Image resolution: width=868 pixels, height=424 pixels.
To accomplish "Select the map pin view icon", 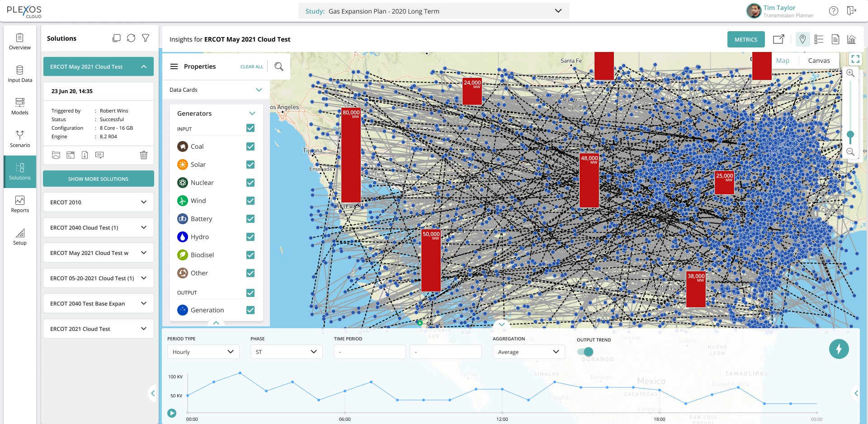I will (802, 39).
